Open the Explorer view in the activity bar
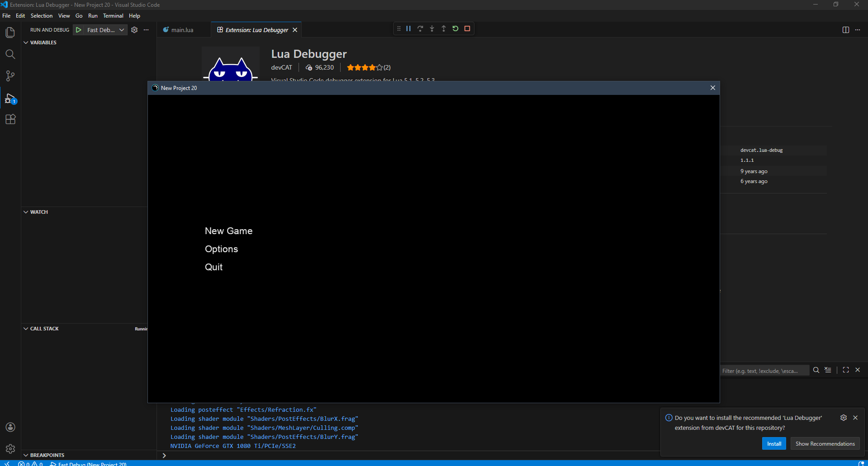Image resolution: width=868 pixels, height=466 pixels. pos(10,33)
